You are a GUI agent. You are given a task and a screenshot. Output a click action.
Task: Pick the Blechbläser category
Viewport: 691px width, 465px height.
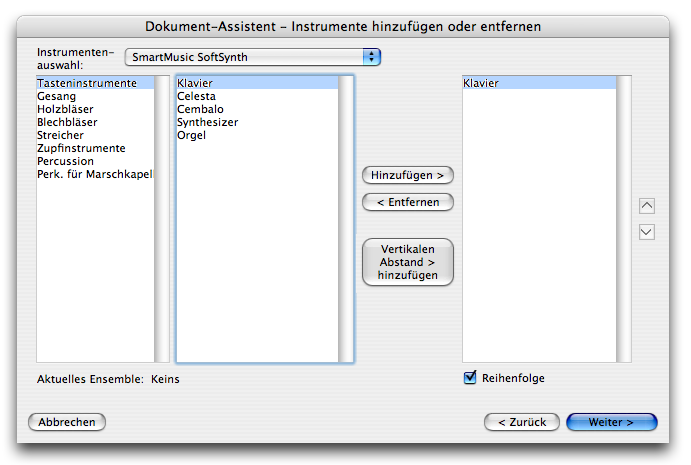67,122
